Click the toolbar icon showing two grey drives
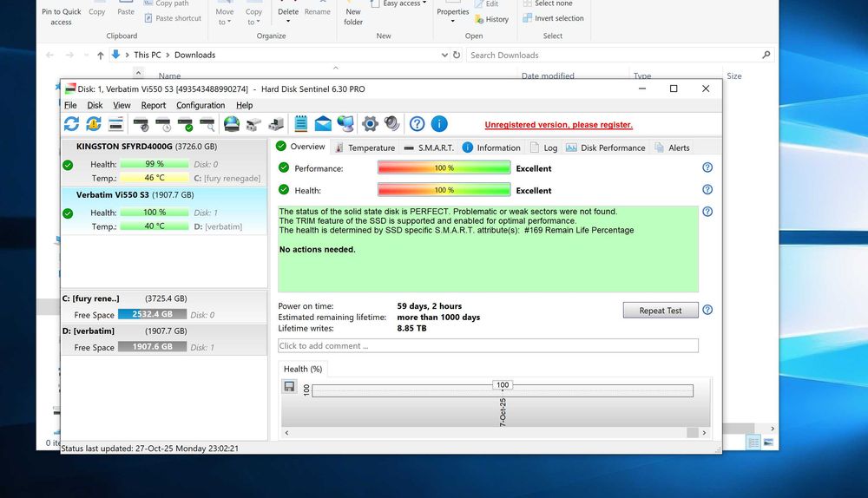868x498 pixels. pyautogui.click(x=253, y=125)
